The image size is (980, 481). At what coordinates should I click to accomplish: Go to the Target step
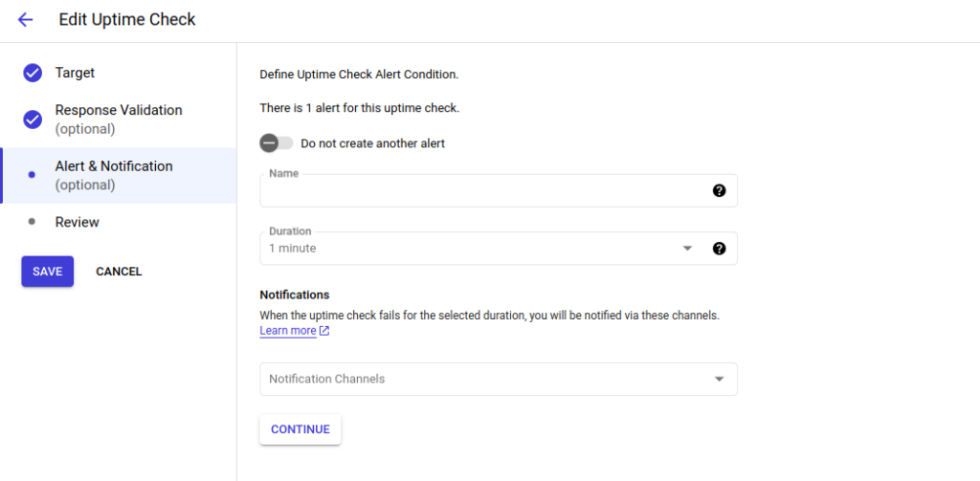click(x=75, y=73)
